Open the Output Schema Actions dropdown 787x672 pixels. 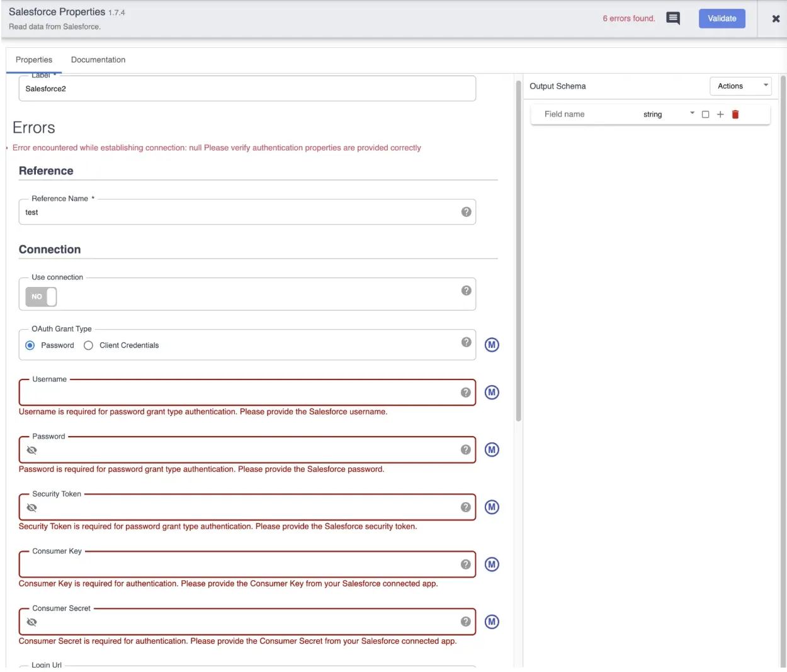point(740,86)
